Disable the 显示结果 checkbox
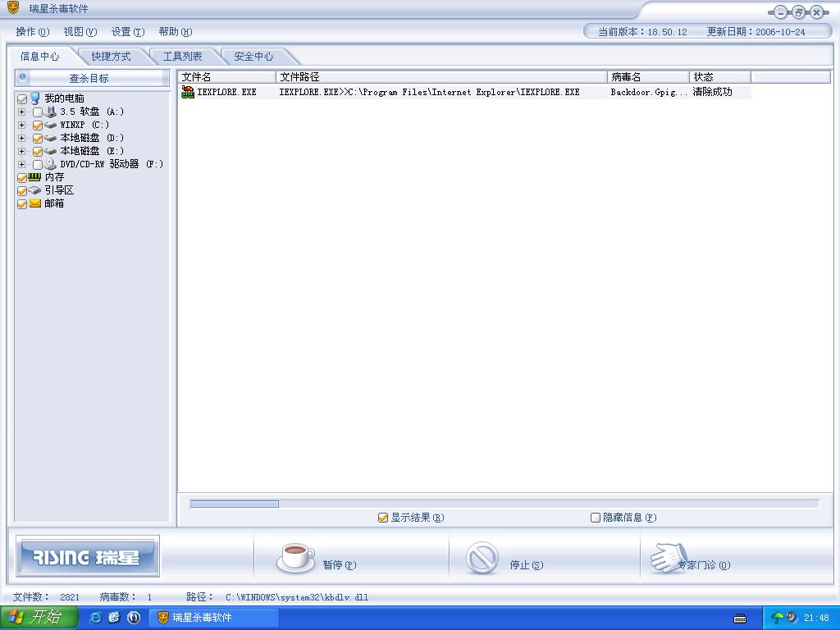840x630 pixels. coord(382,518)
